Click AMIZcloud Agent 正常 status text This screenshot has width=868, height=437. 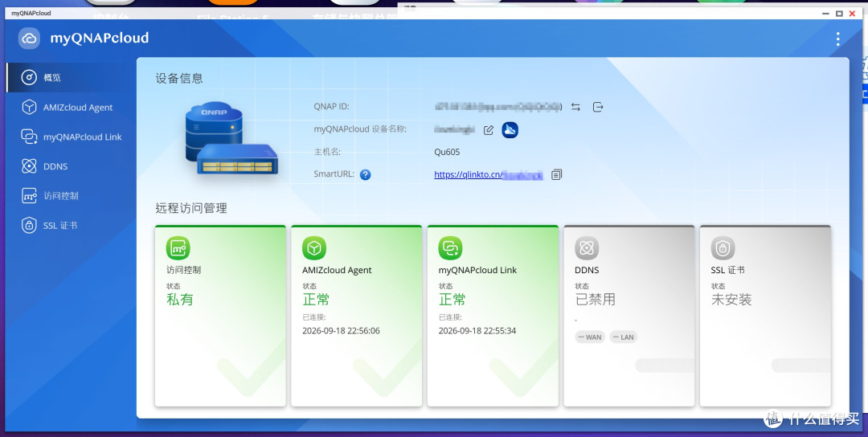coord(316,300)
